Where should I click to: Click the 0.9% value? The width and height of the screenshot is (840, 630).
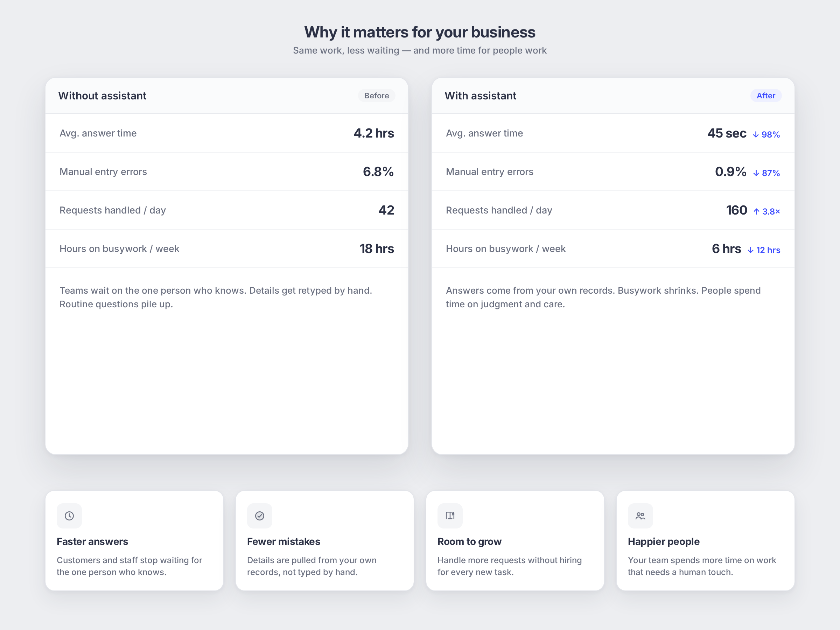731,171
